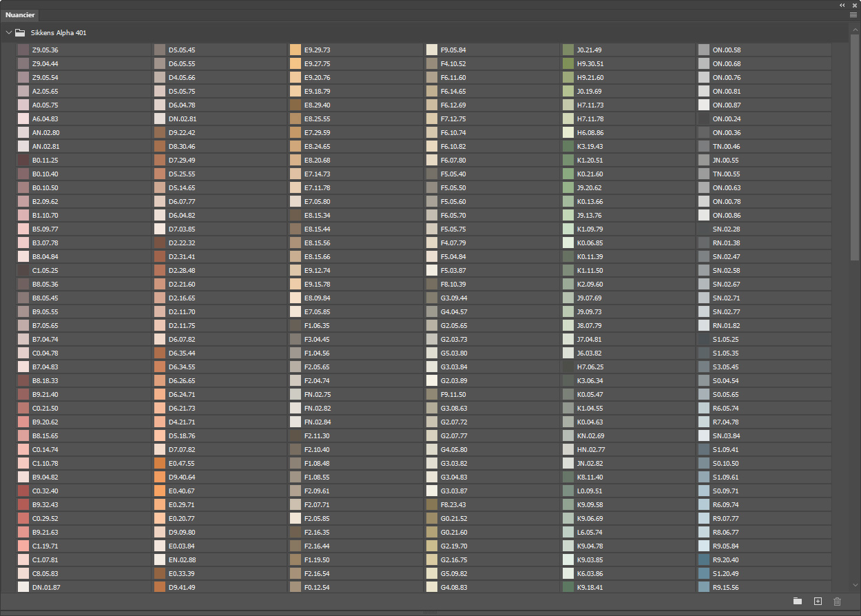The image size is (861, 616).
Task: Click the label F1.06.35
Action: (x=318, y=325)
